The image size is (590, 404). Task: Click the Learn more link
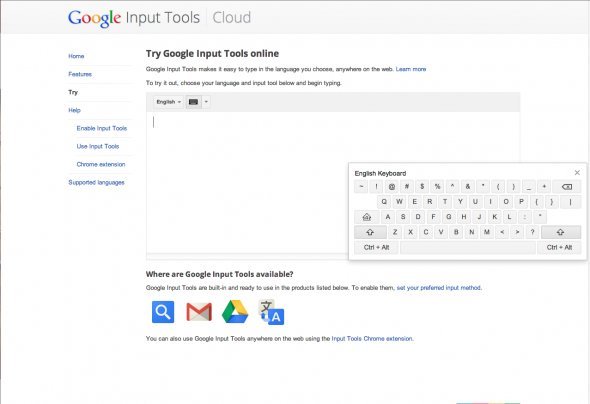[411, 69]
